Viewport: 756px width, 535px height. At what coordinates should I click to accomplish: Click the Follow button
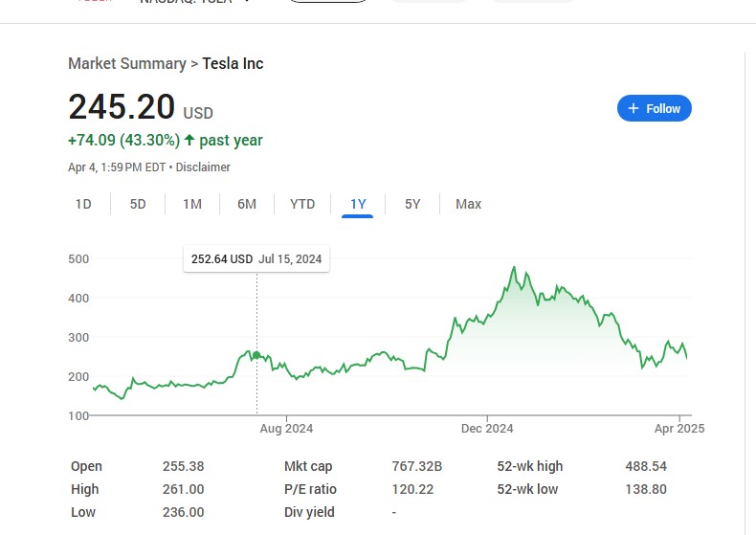(x=654, y=108)
